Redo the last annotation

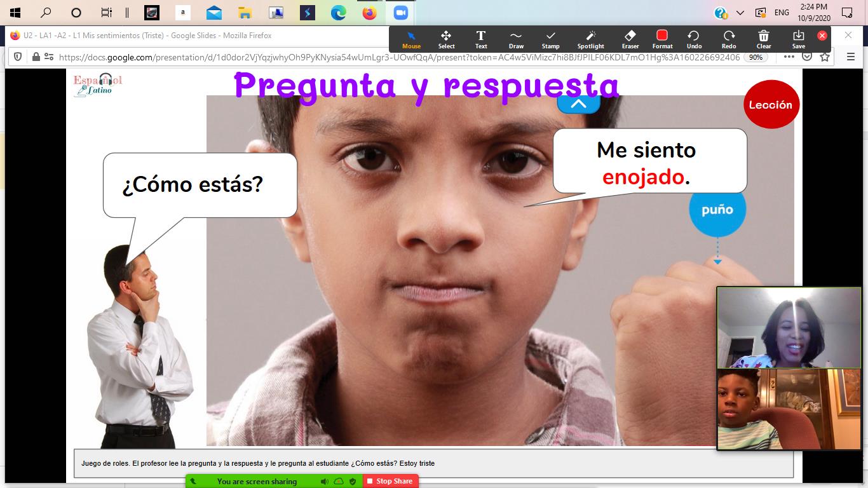click(x=729, y=39)
